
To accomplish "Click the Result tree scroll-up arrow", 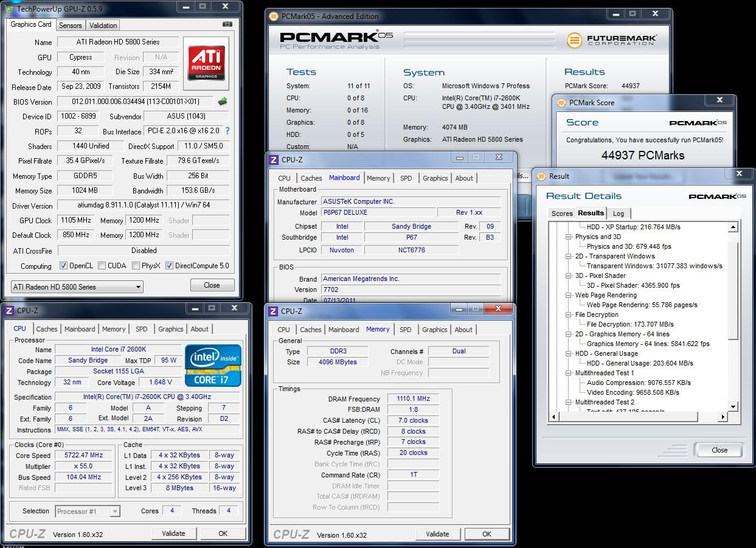I will [733, 226].
